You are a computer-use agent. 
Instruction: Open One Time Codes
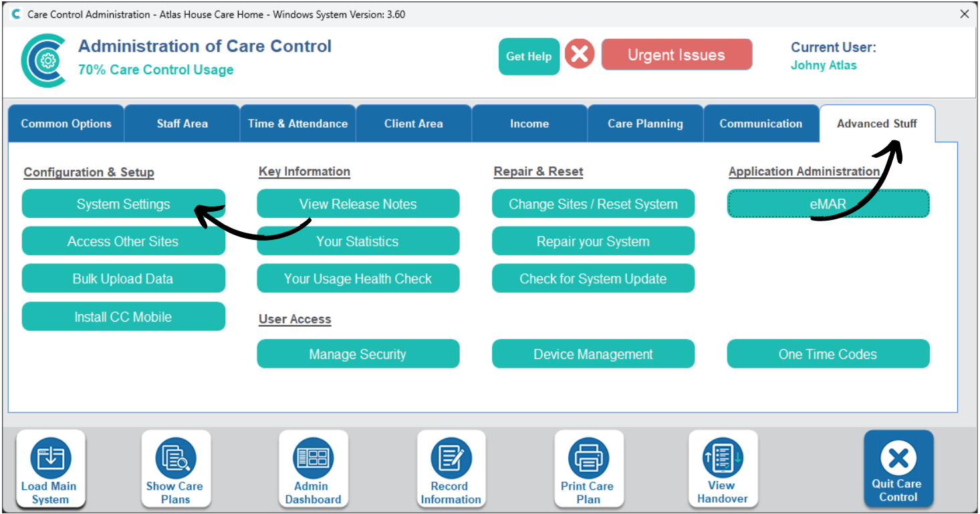point(828,354)
